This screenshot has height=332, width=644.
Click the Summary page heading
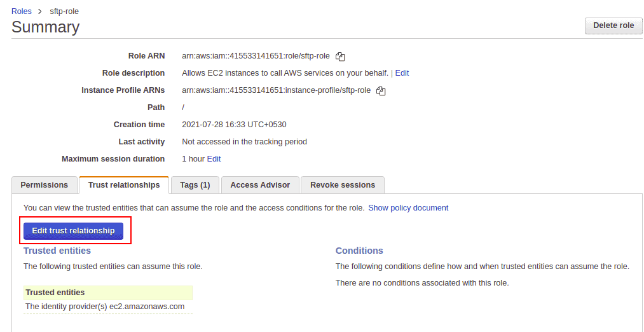pyautogui.click(x=46, y=27)
